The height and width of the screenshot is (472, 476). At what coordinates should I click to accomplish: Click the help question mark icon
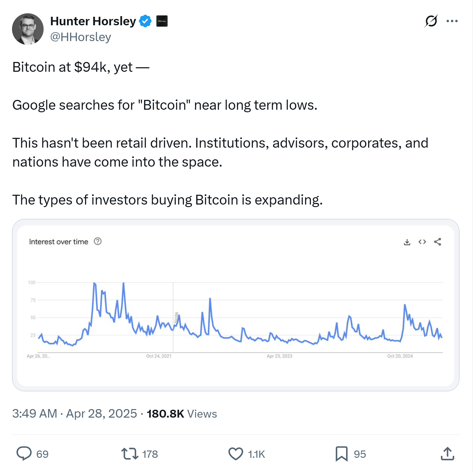pos(98,242)
